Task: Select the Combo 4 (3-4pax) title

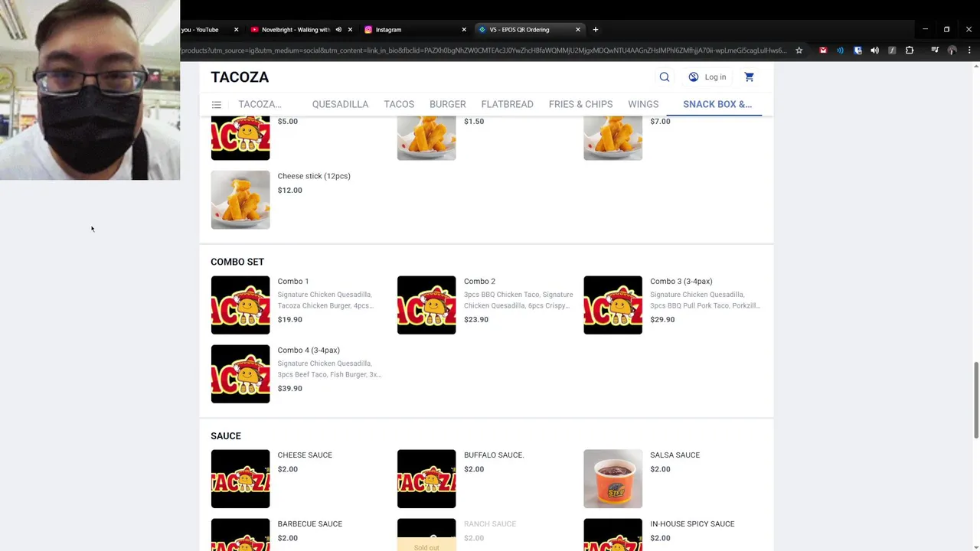Action: click(309, 350)
